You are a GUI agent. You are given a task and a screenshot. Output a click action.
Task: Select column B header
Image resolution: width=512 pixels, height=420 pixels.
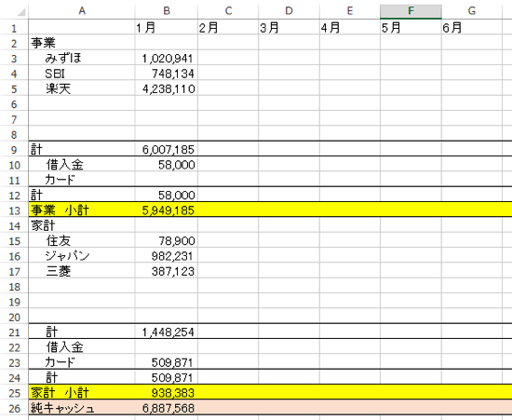[x=167, y=11]
